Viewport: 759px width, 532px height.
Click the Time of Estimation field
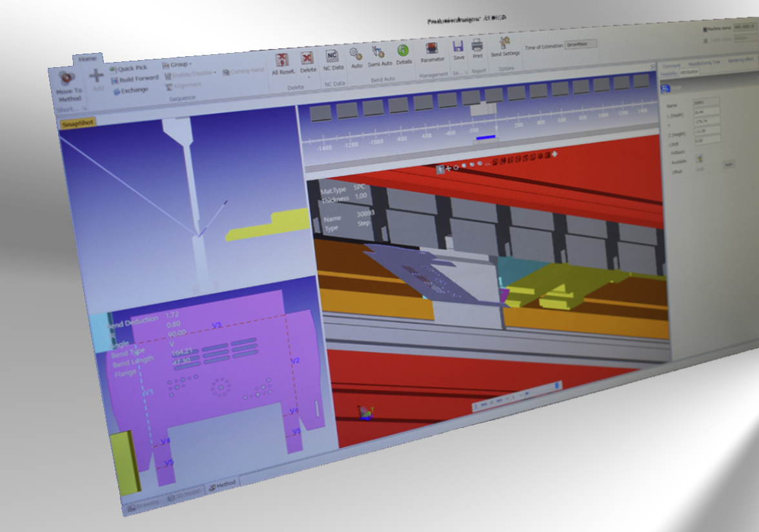pos(580,45)
